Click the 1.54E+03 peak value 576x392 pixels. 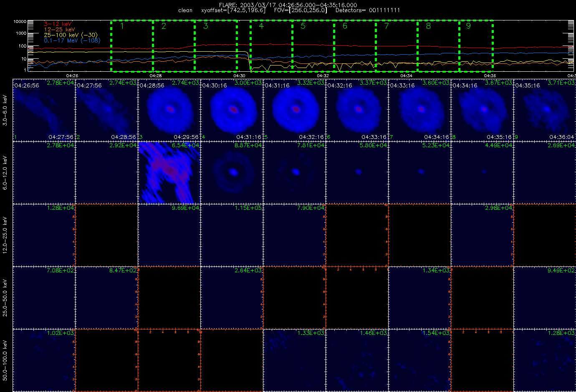point(436,333)
